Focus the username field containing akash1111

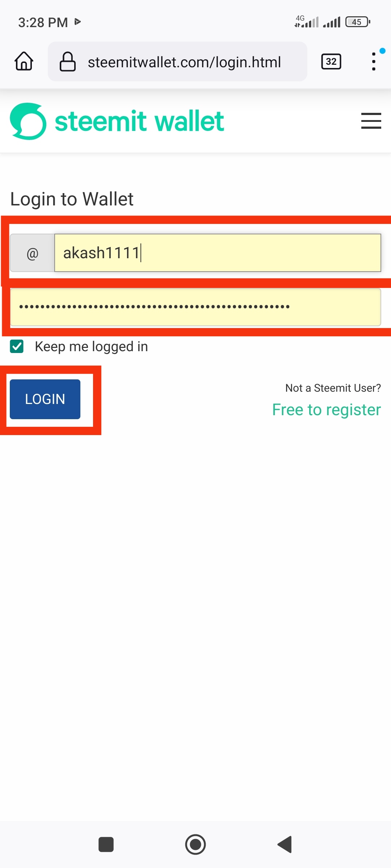pos(218,253)
